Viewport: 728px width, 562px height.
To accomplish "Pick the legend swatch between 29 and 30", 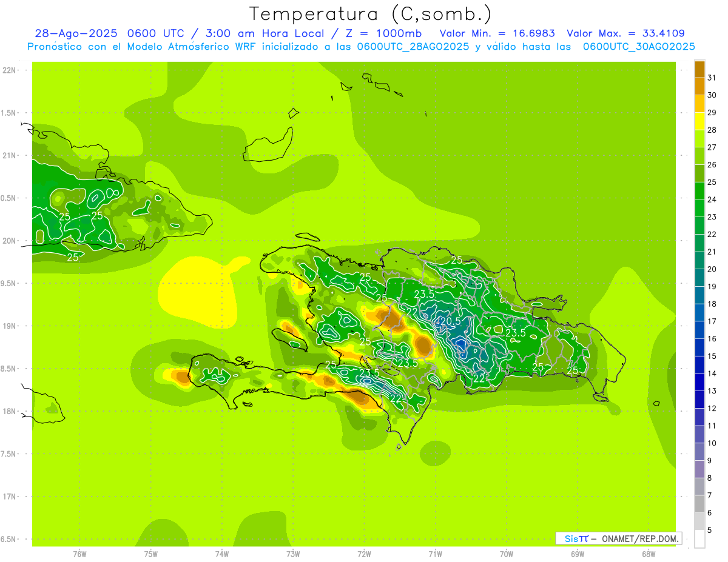I will [699, 104].
